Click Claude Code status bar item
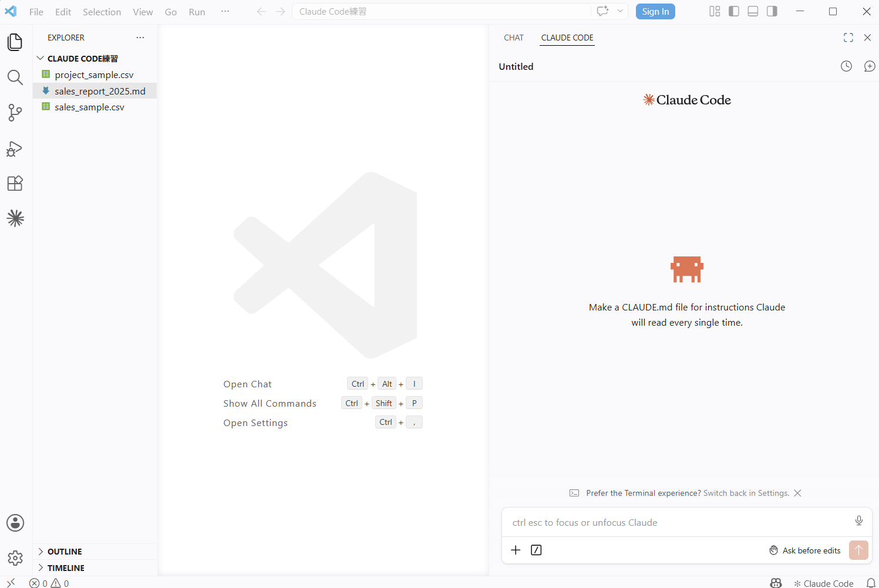The height and width of the screenshot is (588, 879). click(824, 583)
